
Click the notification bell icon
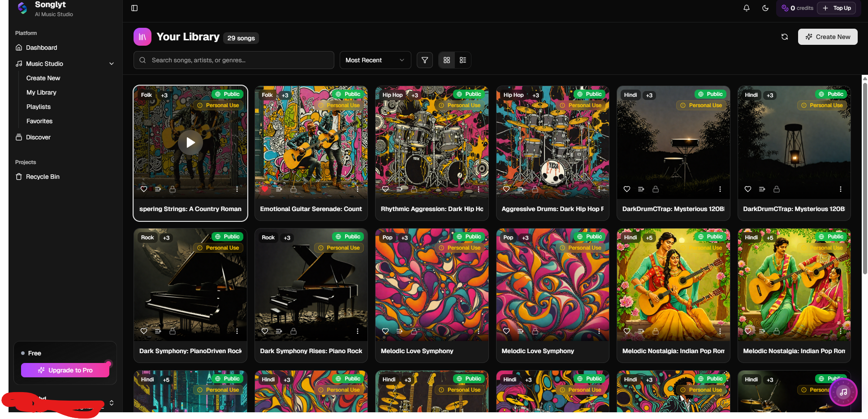coord(746,8)
